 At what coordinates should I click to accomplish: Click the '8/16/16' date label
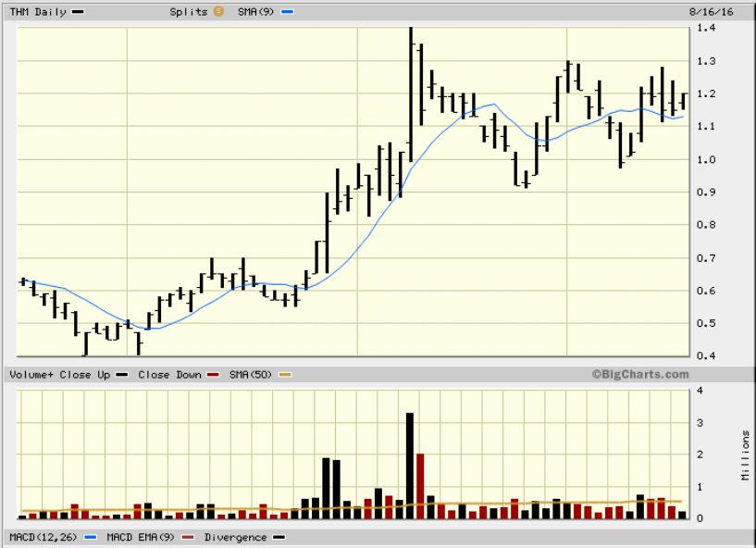[712, 12]
